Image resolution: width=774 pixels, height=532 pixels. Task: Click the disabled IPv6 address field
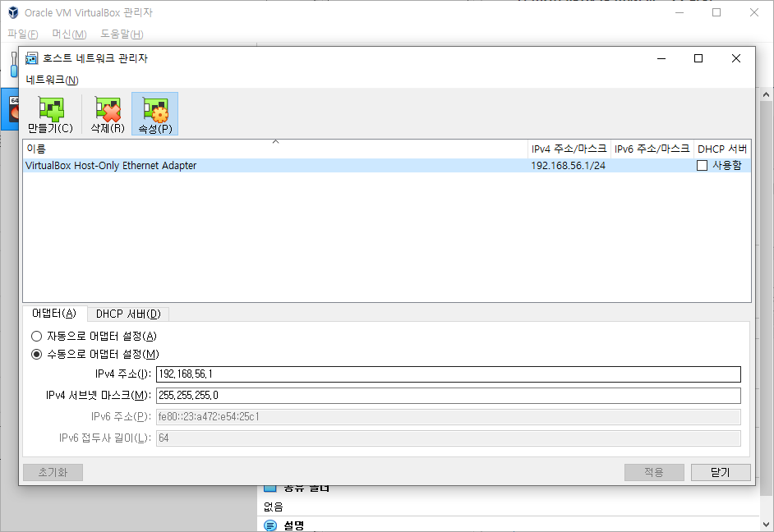point(448,416)
